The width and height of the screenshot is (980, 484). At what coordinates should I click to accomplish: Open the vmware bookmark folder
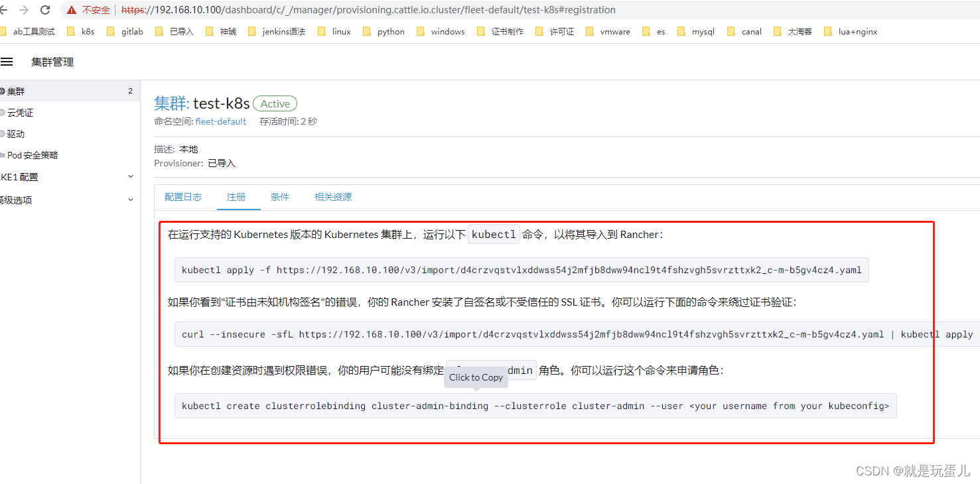(608, 31)
